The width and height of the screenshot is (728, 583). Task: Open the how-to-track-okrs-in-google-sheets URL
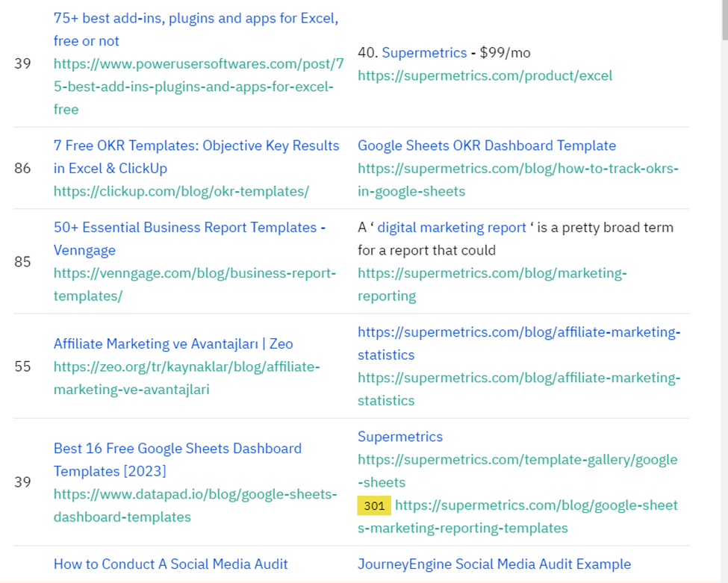pos(518,180)
